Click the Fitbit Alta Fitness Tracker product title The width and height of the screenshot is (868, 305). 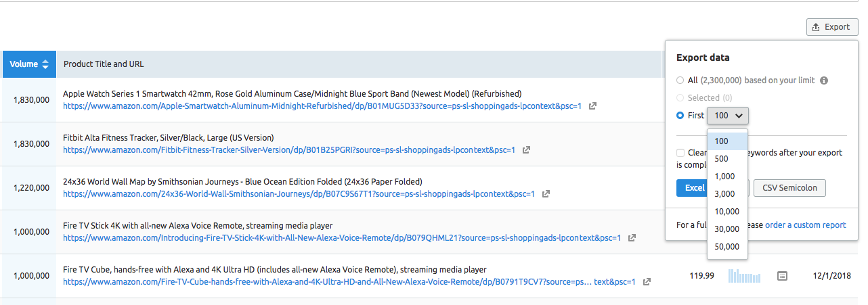tap(168, 137)
